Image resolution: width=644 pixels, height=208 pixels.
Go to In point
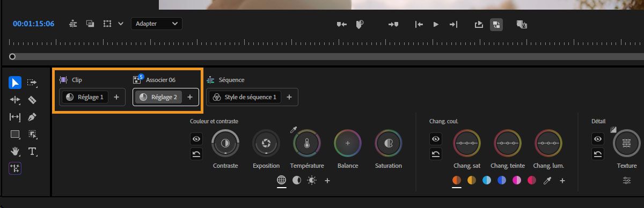419,24
